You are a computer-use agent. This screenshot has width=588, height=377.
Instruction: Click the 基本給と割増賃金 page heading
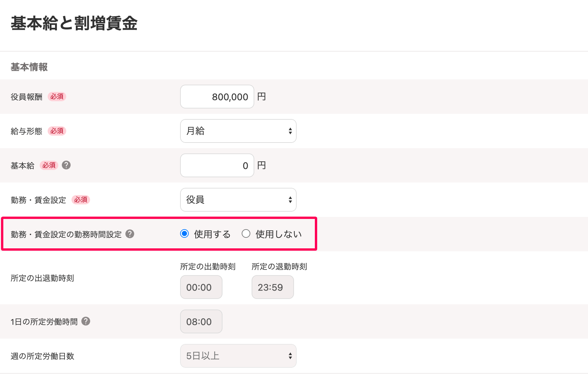click(x=74, y=23)
